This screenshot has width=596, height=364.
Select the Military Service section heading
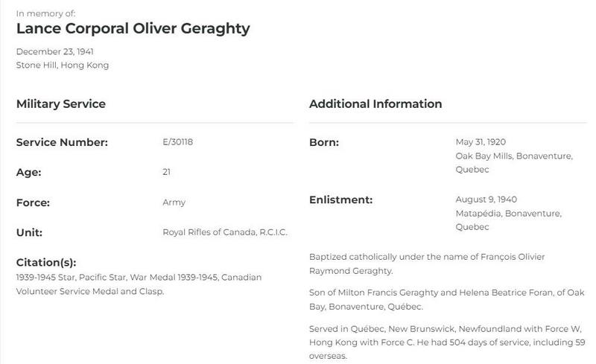tap(61, 103)
